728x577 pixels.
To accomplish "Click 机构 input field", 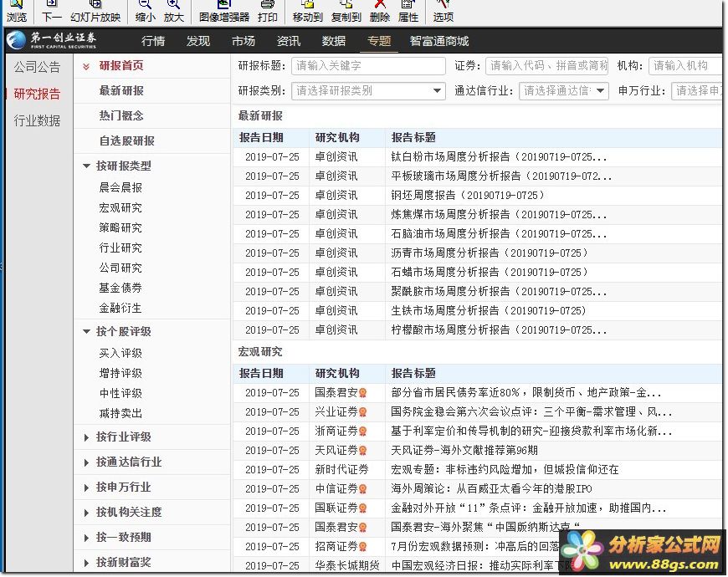I will (685, 65).
